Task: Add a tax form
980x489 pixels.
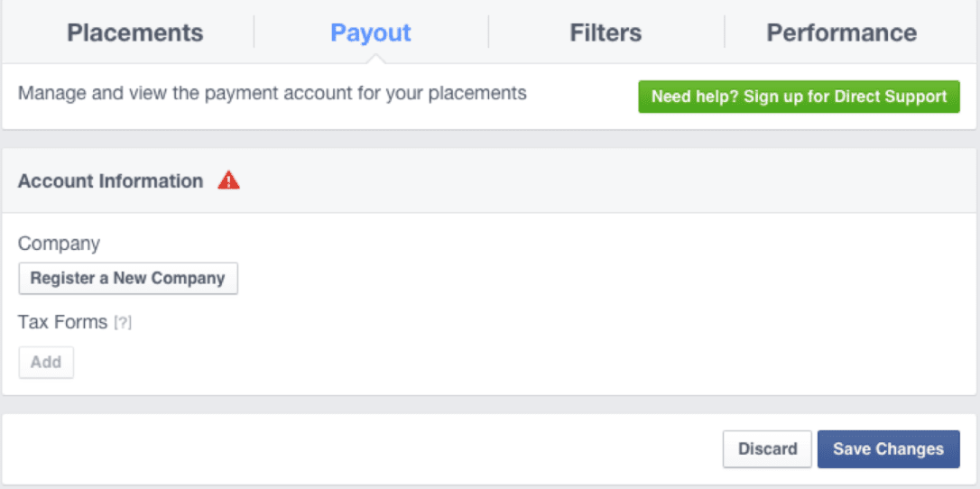Action: (x=46, y=362)
